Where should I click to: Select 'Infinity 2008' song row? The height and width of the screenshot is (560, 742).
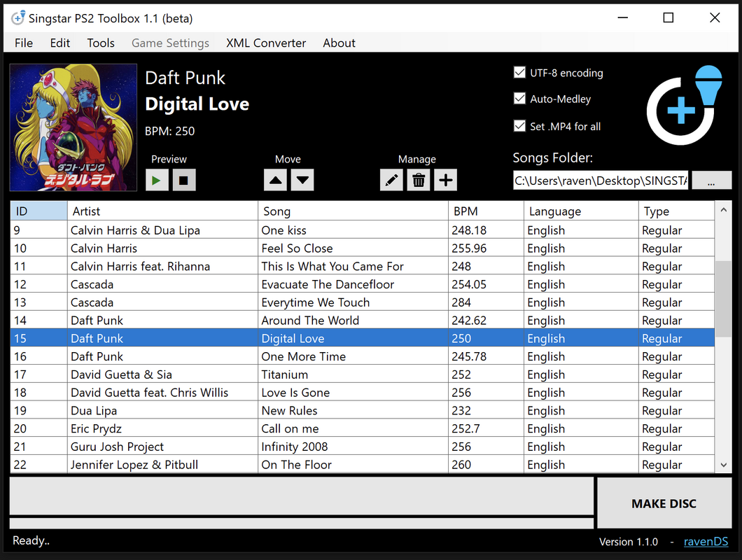pos(363,447)
